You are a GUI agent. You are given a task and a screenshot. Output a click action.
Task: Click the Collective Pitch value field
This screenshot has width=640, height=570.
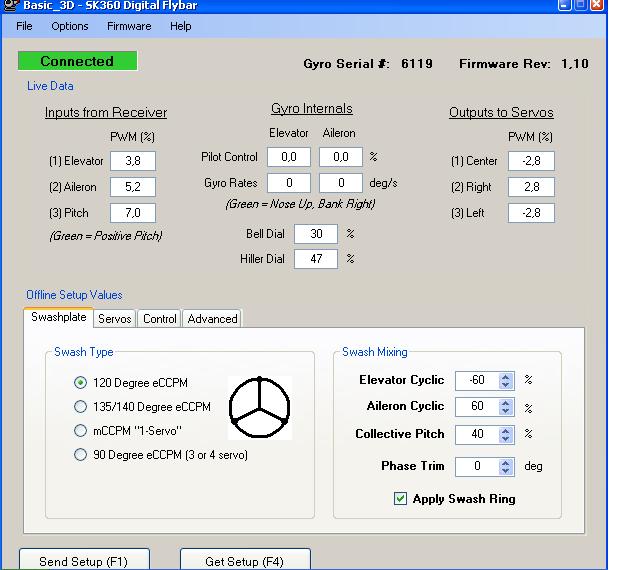[x=477, y=434]
